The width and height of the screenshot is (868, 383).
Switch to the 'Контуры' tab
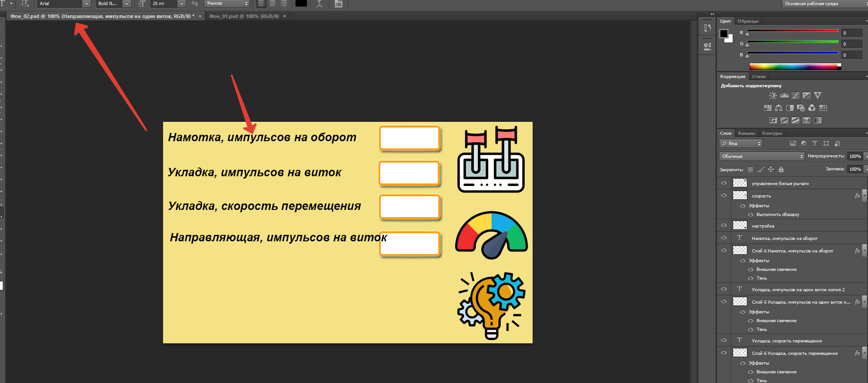click(x=772, y=133)
